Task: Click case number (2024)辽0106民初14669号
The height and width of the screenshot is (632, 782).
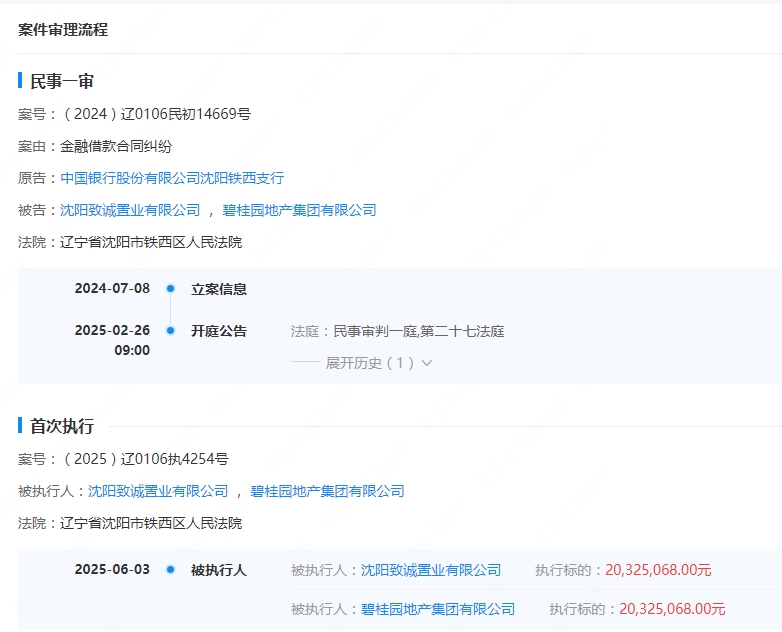Action: click(x=156, y=114)
